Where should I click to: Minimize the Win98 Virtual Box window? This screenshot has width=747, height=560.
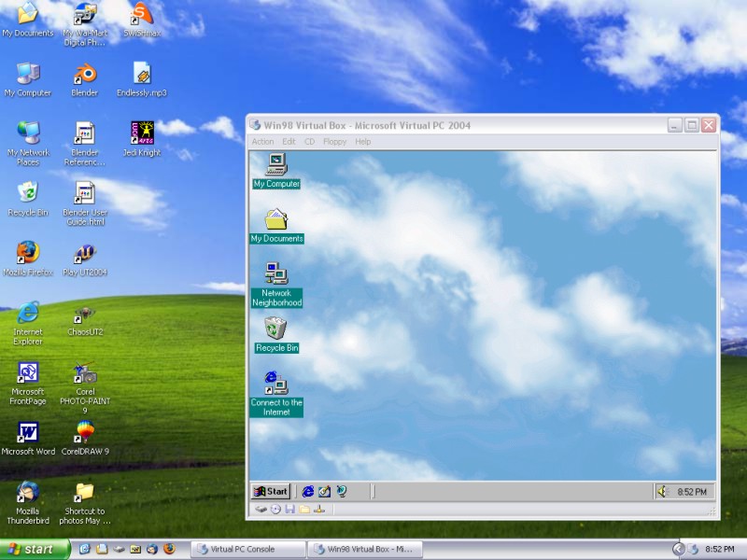coord(674,125)
